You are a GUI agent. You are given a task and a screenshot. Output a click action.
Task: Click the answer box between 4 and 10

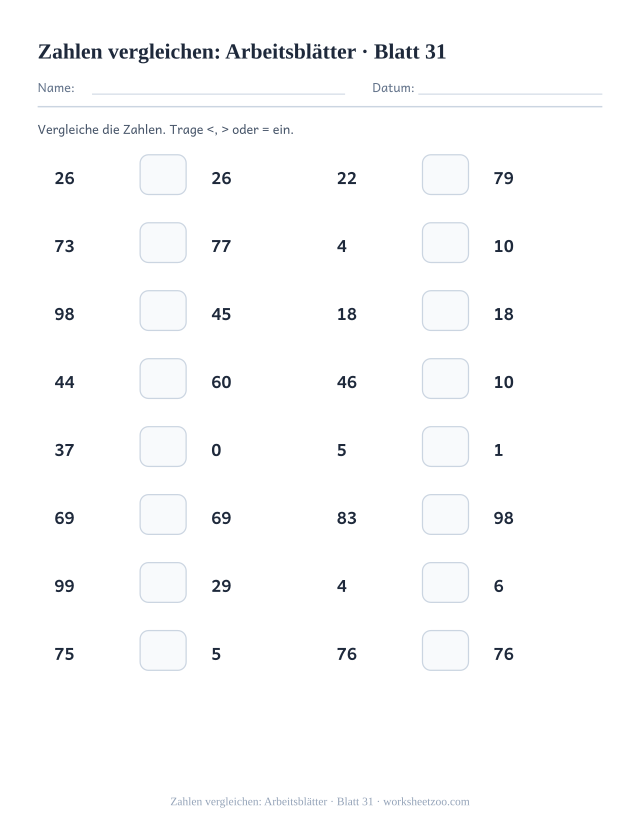(445, 243)
